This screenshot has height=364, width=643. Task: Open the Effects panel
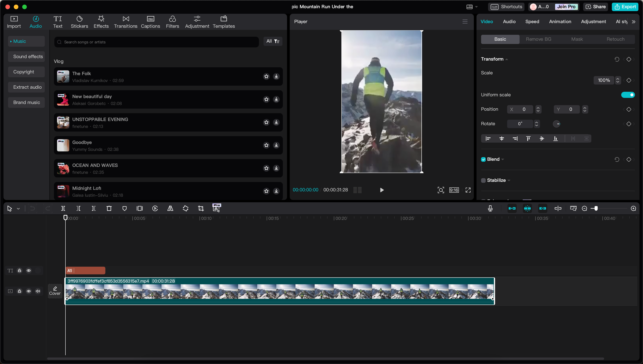click(101, 21)
